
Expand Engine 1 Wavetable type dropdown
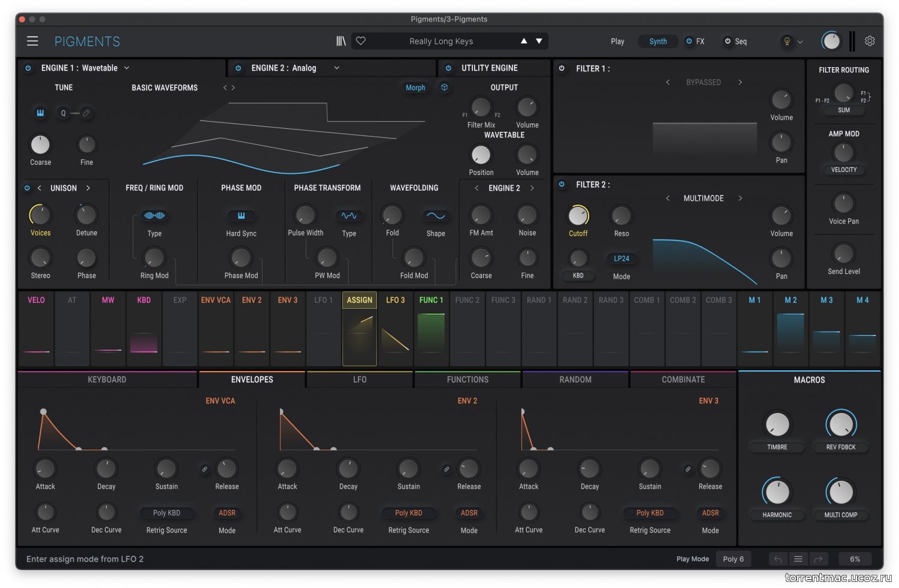click(126, 68)
